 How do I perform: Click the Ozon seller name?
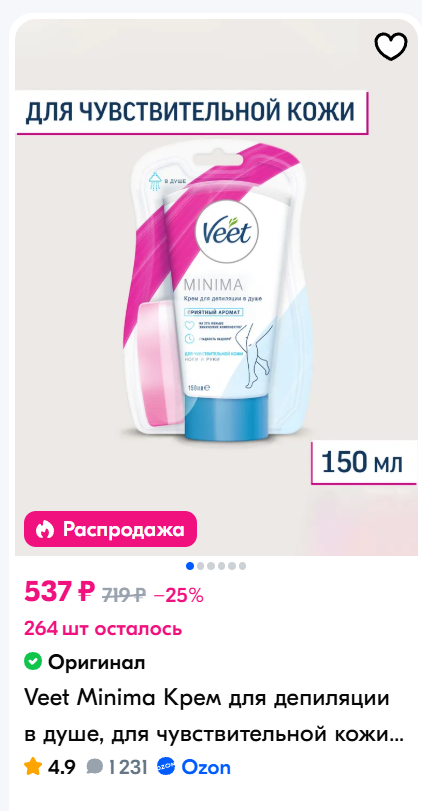(206, 767)
